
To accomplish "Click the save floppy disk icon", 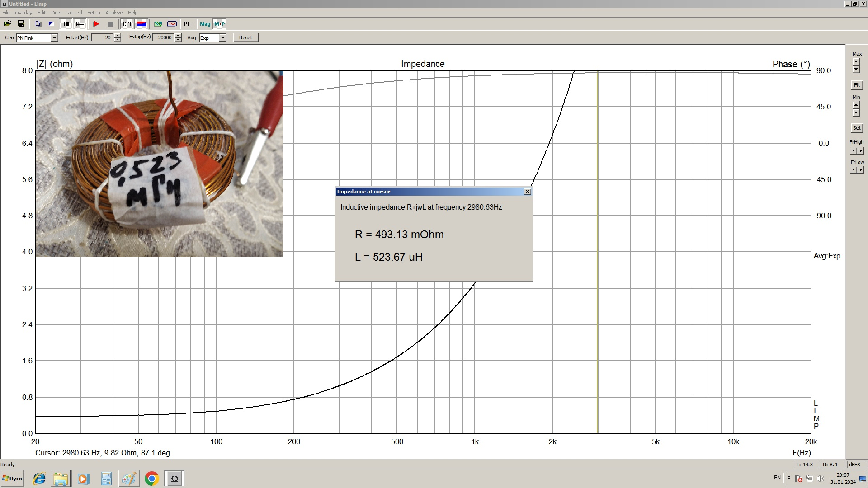I will pos(21,24).
